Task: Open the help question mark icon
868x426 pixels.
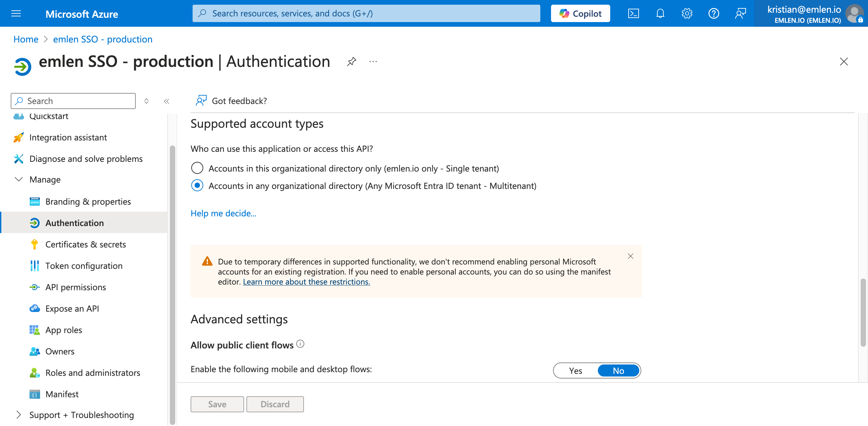Action: (713, 13)
